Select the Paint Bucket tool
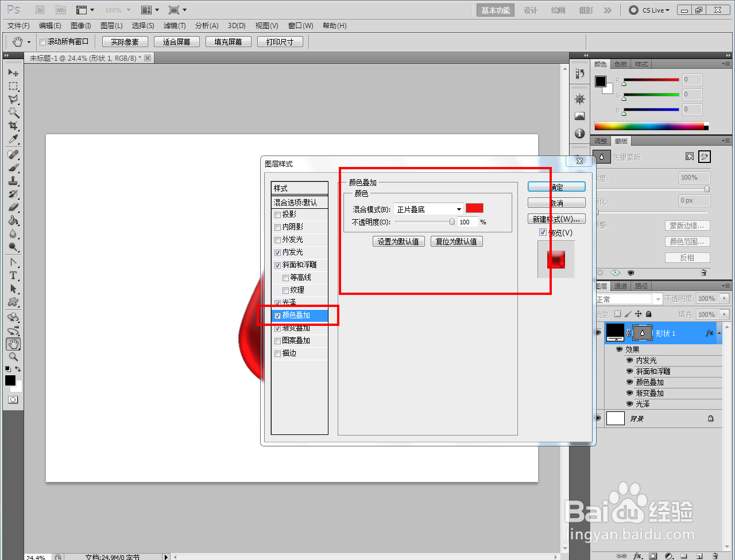 [x=13, y=221]
